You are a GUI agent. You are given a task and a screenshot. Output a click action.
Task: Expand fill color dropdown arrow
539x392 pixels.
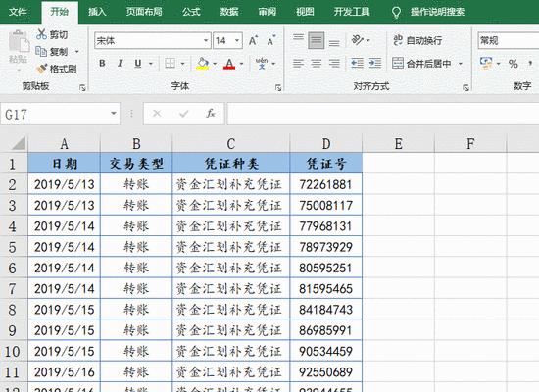(x=215, y=64)
